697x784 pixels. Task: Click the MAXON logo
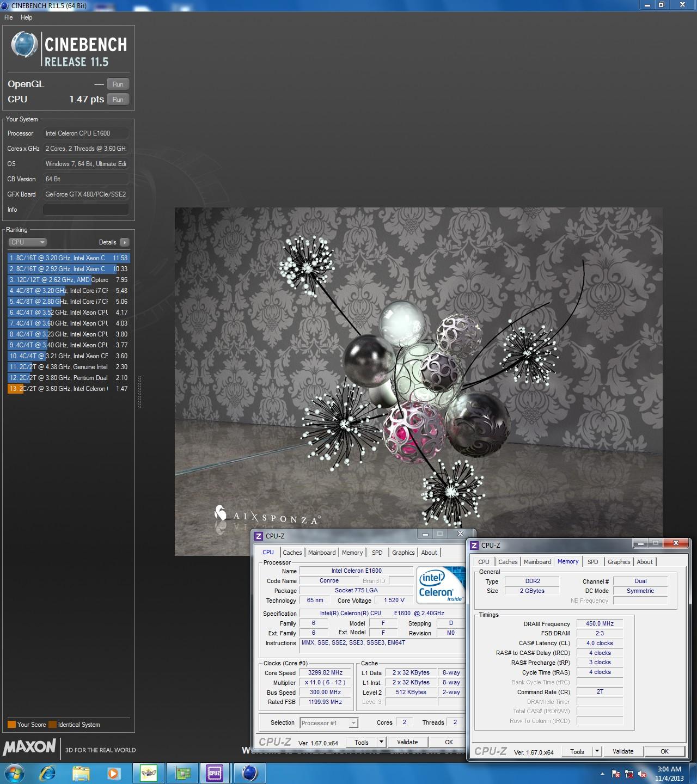29,747
